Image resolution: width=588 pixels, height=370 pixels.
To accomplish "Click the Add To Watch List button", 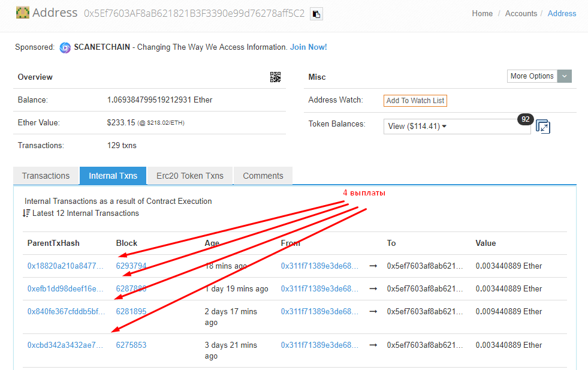I will [x=415, y=101].
